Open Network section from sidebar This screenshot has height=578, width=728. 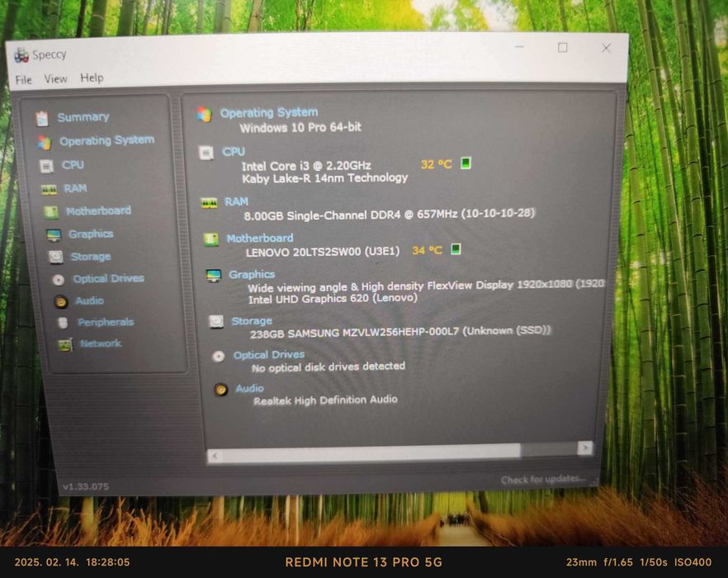pos(101,343)
